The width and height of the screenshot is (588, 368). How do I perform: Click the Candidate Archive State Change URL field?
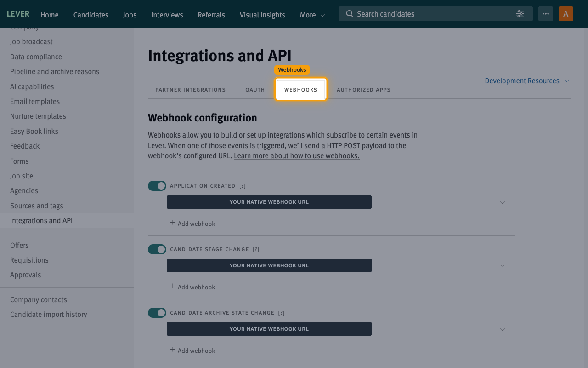[x=269, y=329]
